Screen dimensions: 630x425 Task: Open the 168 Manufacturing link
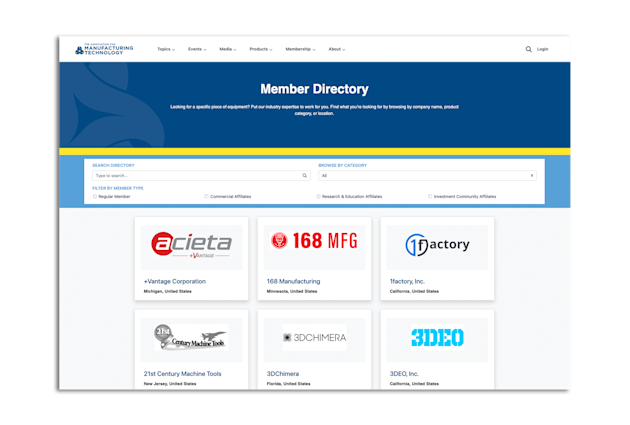click(293, 281)
